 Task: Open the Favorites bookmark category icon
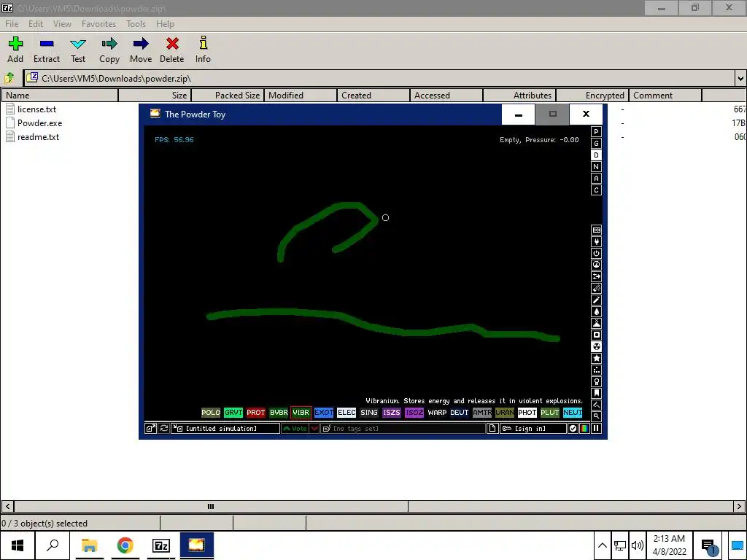[596, 393]
